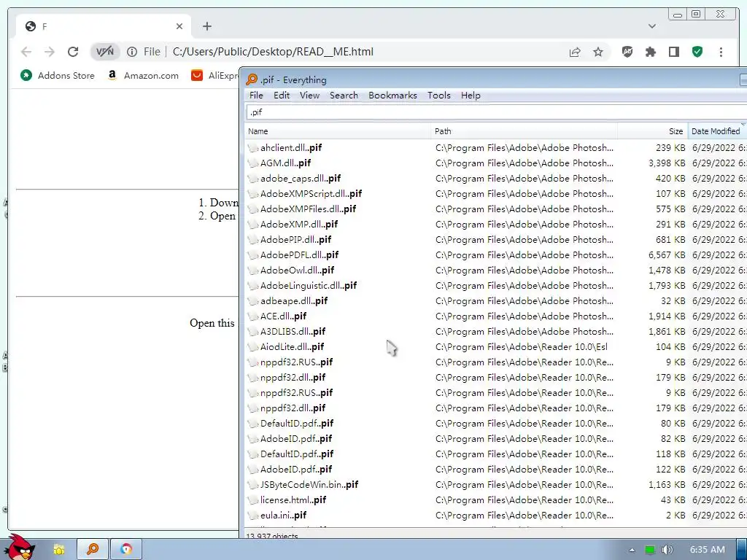
Task: Open the browser three-dot menu
Action: (721, 52)
